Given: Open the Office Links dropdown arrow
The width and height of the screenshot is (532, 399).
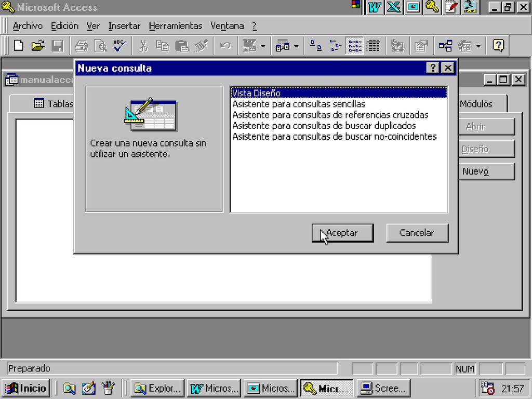Looking at the screenshot, I should point(263,46).
